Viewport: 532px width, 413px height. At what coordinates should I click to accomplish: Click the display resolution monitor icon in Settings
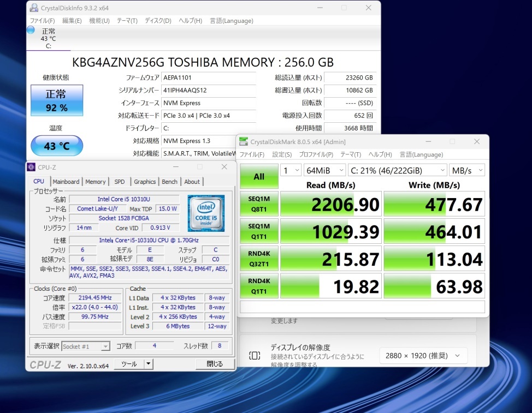point(255,355)
